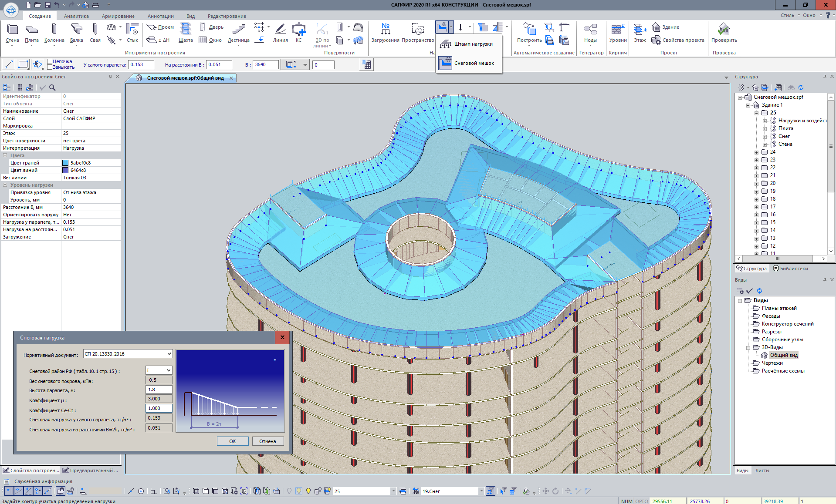
Task: Open the Снеговой район РФ dropdown
Action: pyautogui.click(x=169, y=370)
